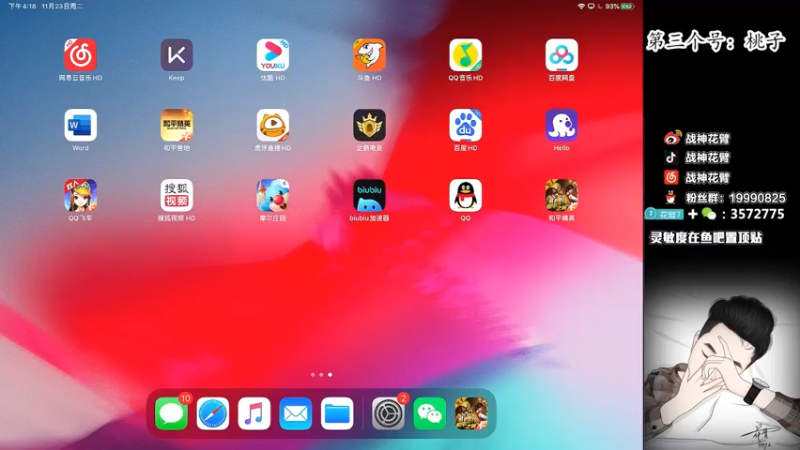Click the 第三个号：桃子 title text
This screenshot has width=800, height=450.
[x=715, y=41]
